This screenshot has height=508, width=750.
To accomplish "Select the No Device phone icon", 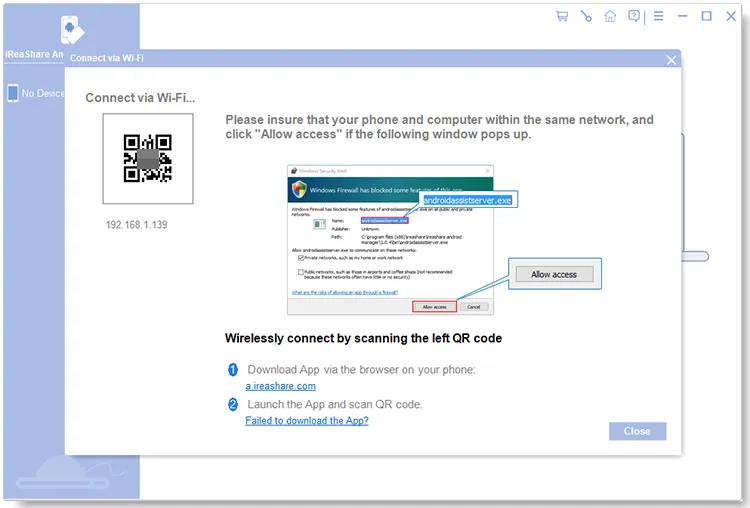I will click(13, 93).
